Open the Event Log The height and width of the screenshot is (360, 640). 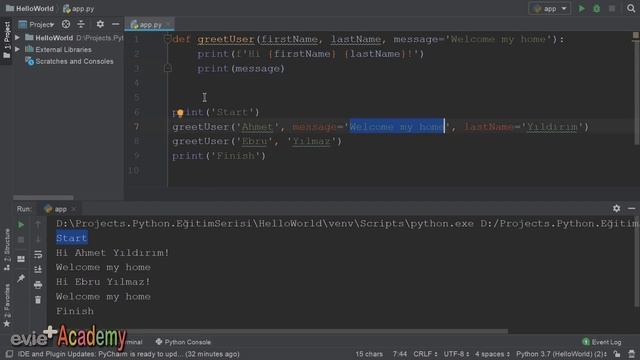602,342
